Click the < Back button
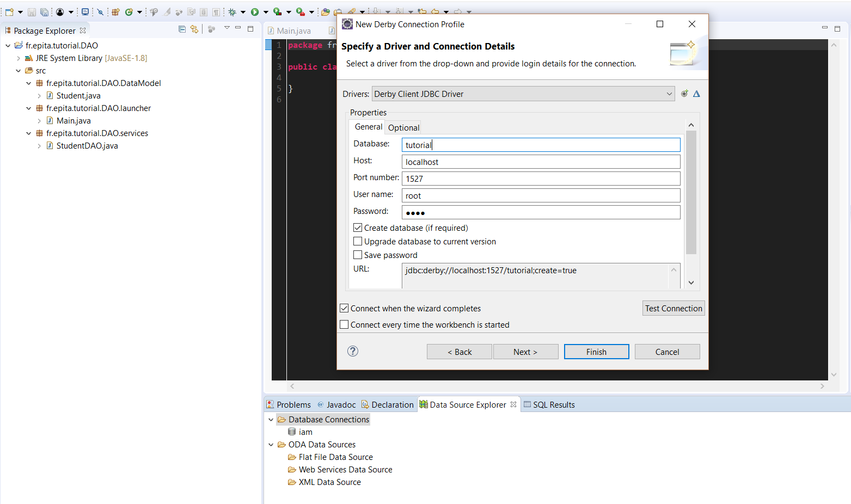Screen dimensions: 851x504 pos(460,352)
